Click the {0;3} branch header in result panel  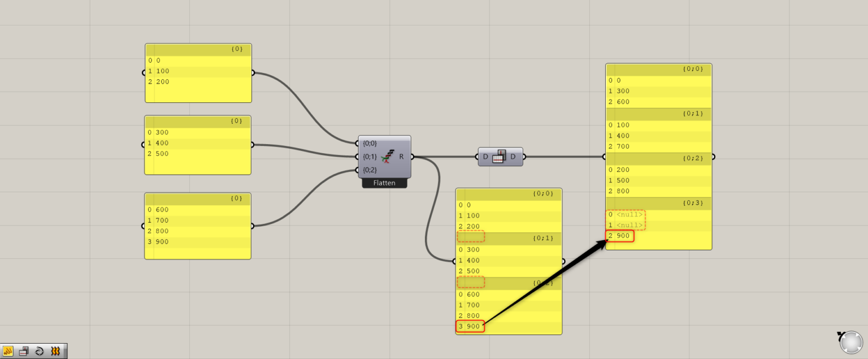658,203
